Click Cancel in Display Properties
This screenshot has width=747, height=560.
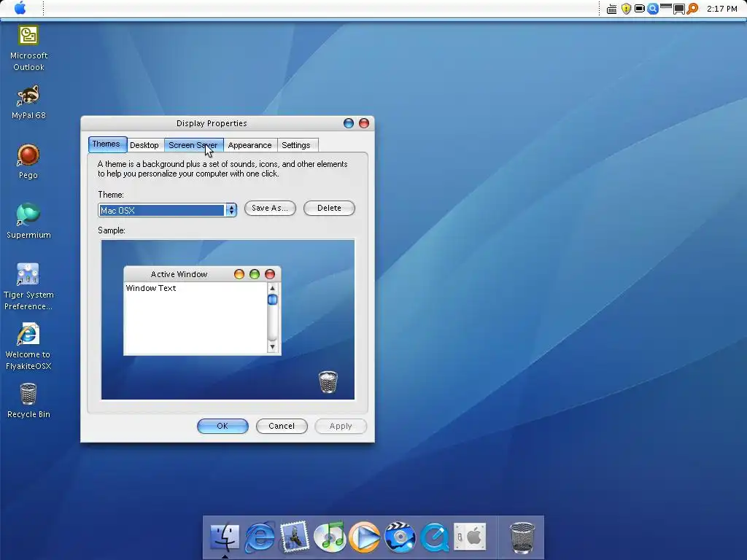[282, 426]
